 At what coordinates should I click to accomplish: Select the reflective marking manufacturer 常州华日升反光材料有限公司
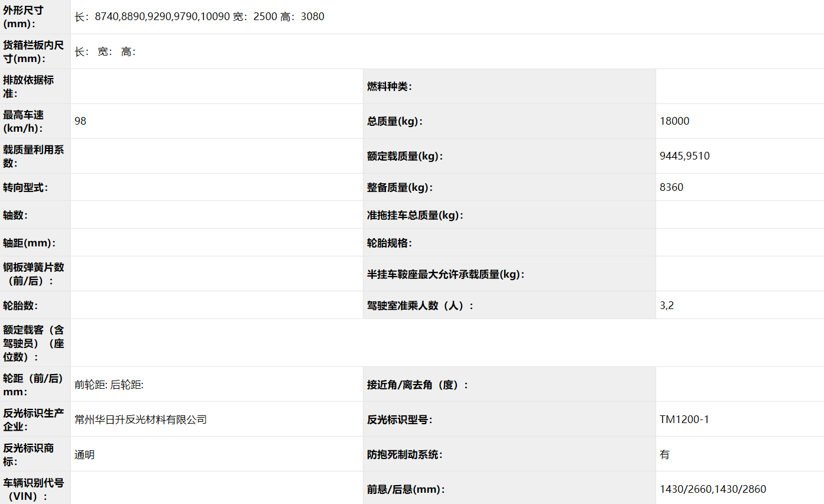click(x=141, y=420)
